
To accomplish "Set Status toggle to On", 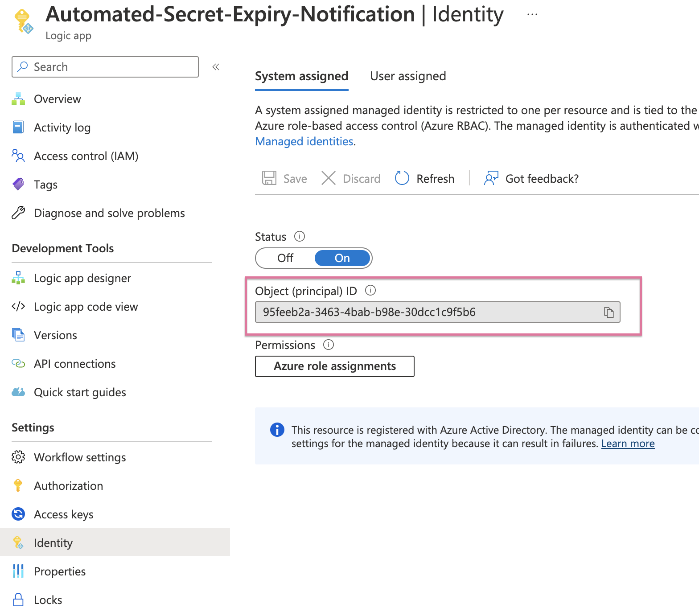I will coord(342,258).
